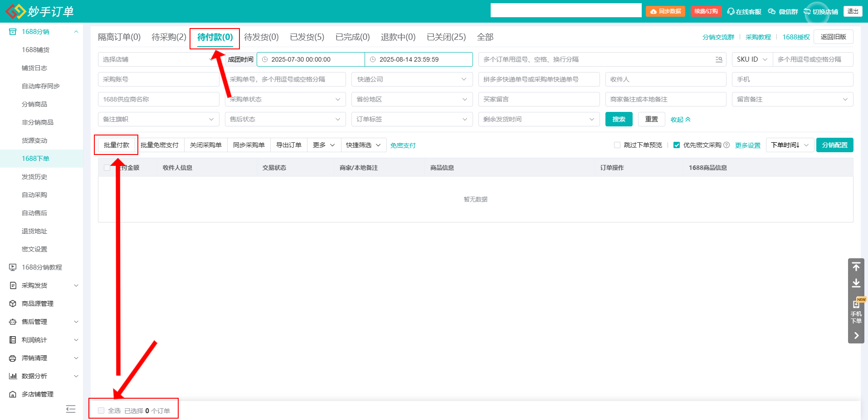Screen dimensions: 868x420
Task: Click the 分销配置 button
Action: tap(835, 145)
